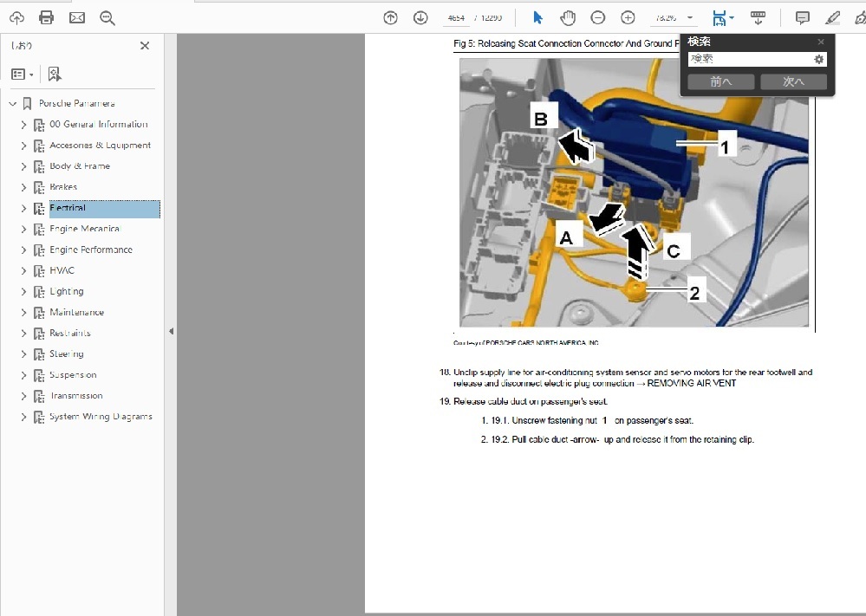Expand the HVAC bookmark arrow
Screen dimensions: 866x616
(x=23, y=271)
